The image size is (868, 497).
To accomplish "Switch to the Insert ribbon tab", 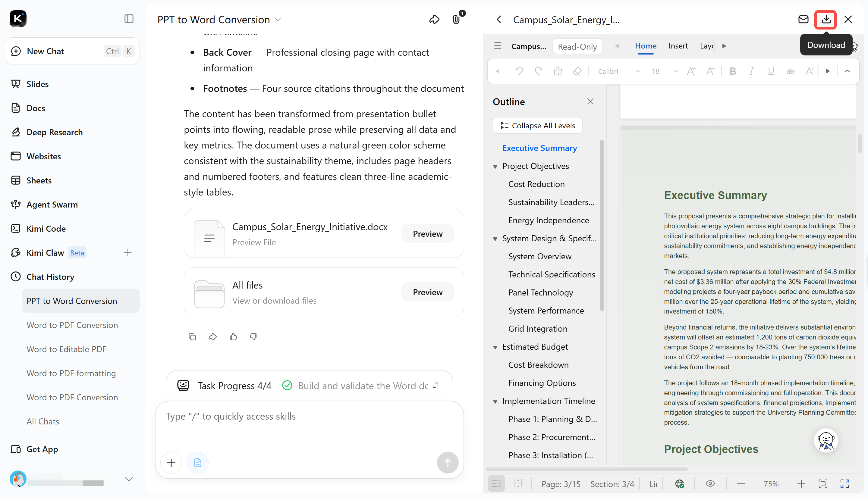I will (x=678, y=46).
